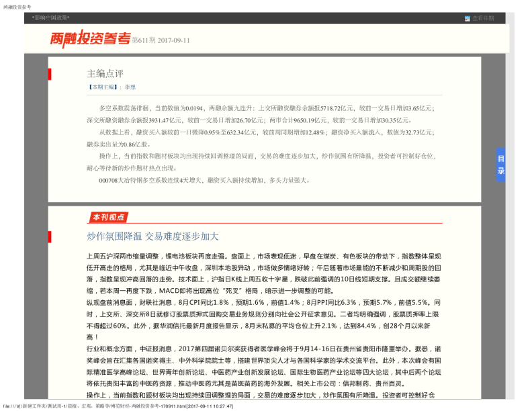Click the issue number 第611期
This screenshot has width=532, height=411.
[x=143, y=40]
